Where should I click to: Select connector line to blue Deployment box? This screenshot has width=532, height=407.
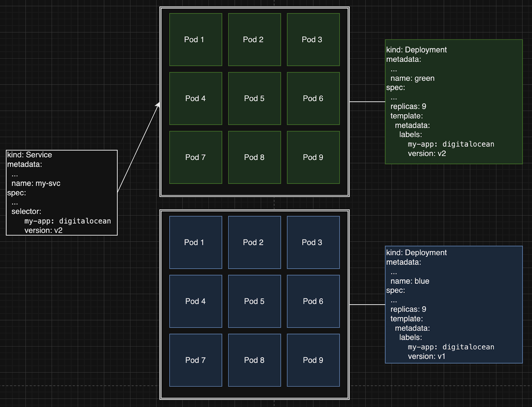[x=367, y=305]
